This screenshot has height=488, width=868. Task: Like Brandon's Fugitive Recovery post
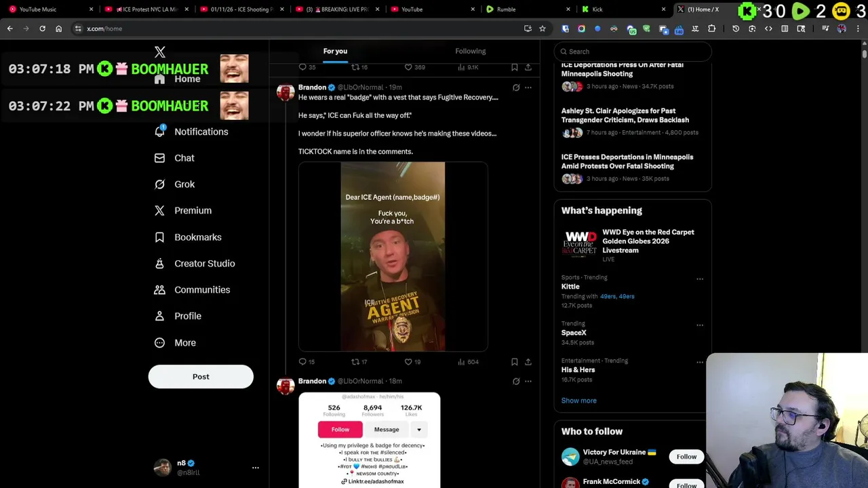412,362
